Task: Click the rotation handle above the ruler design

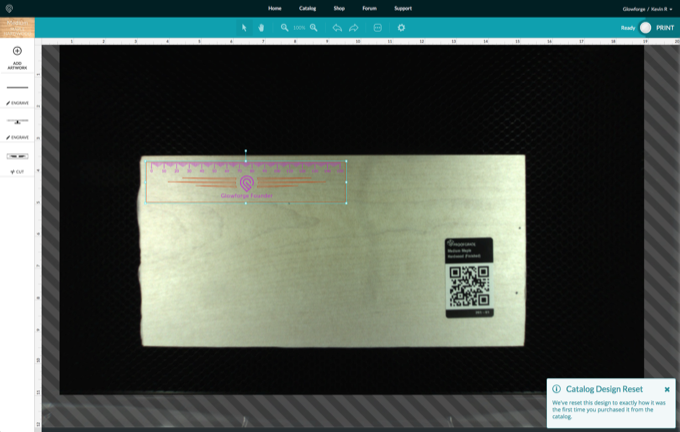Action: click(246, 151)
